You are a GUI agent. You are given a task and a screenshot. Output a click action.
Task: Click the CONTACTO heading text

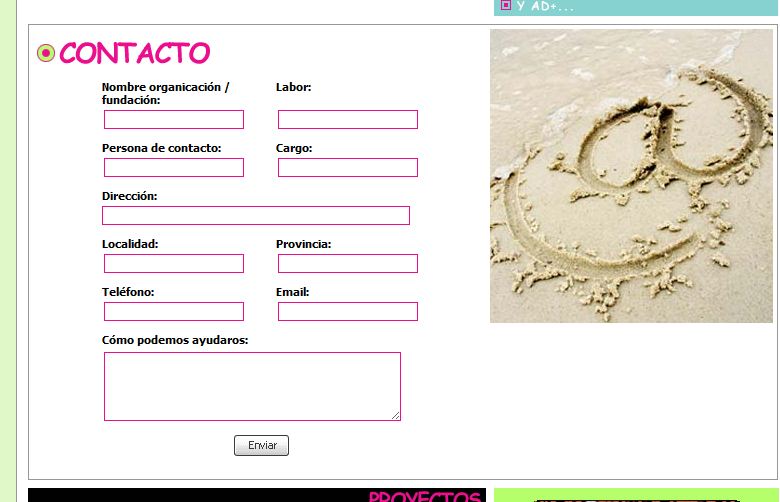coord(134,53)
